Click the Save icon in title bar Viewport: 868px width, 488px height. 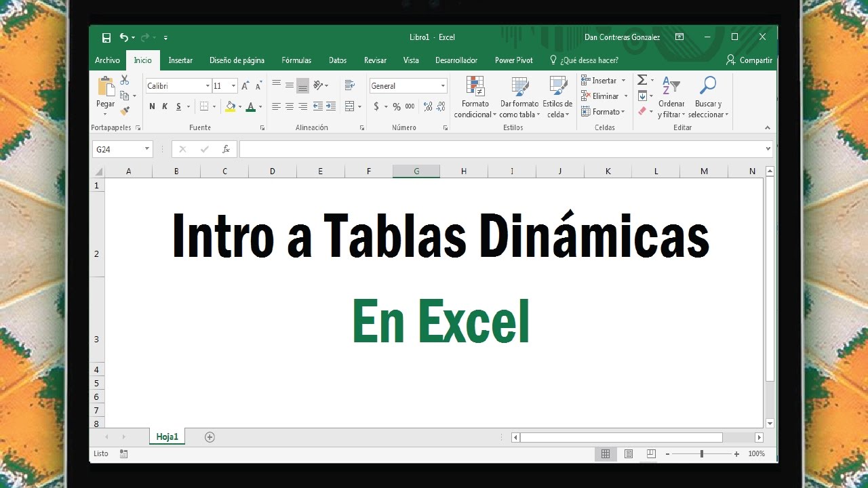click(106, 37)
